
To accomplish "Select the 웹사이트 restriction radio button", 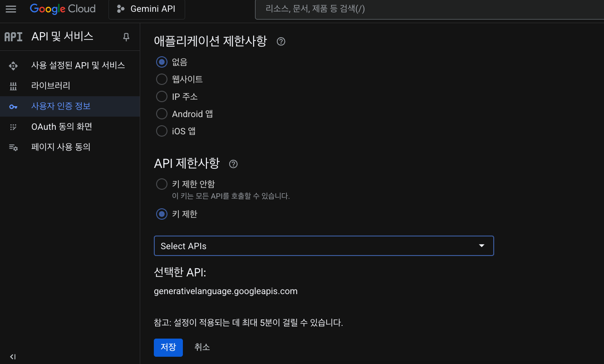I will [162, 79].
